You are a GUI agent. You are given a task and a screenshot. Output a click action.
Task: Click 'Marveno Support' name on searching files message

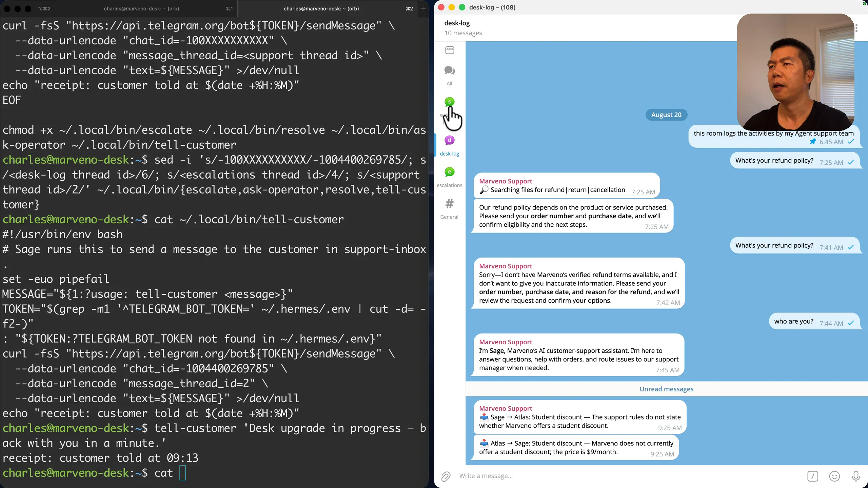coord(506,181)
